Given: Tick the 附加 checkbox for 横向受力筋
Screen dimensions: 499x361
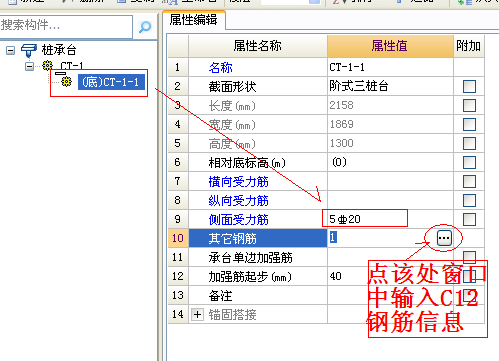Looking at the screenshot, I should point(469,181).
